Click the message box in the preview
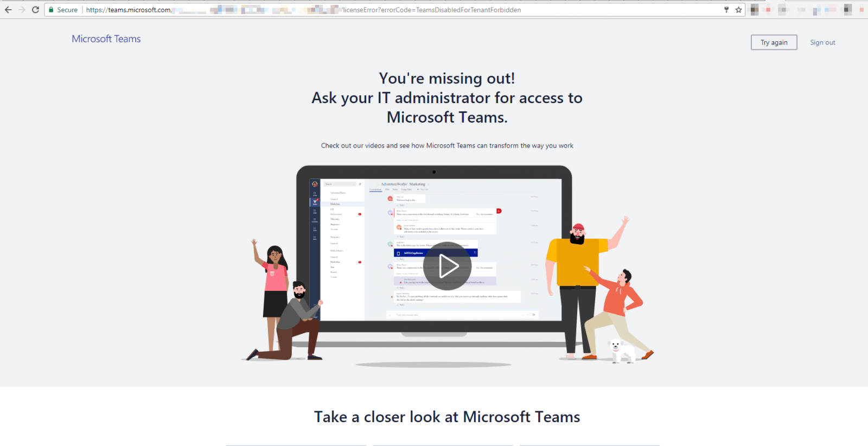Image resolution: width=868 pixels, height=446 pixels. 461,315
